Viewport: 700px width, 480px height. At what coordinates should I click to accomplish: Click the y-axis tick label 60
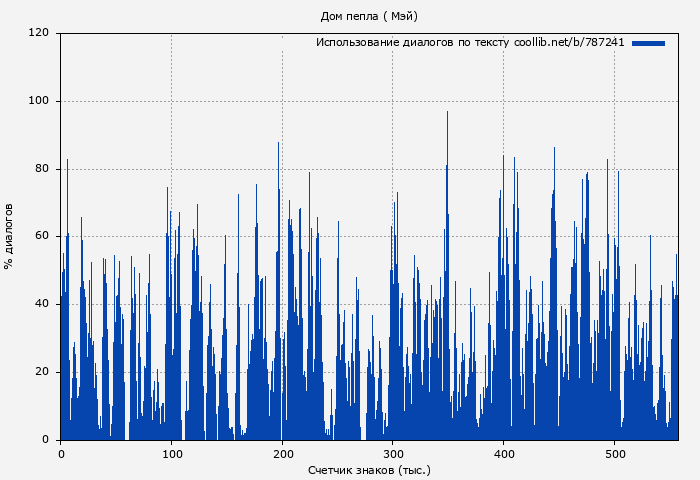42,237
